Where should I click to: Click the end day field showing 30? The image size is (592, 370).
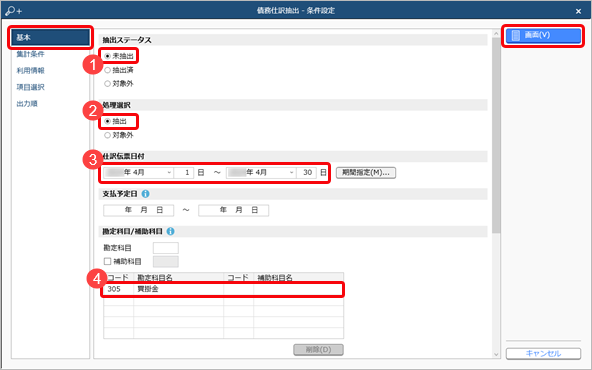tap(307, 173)
